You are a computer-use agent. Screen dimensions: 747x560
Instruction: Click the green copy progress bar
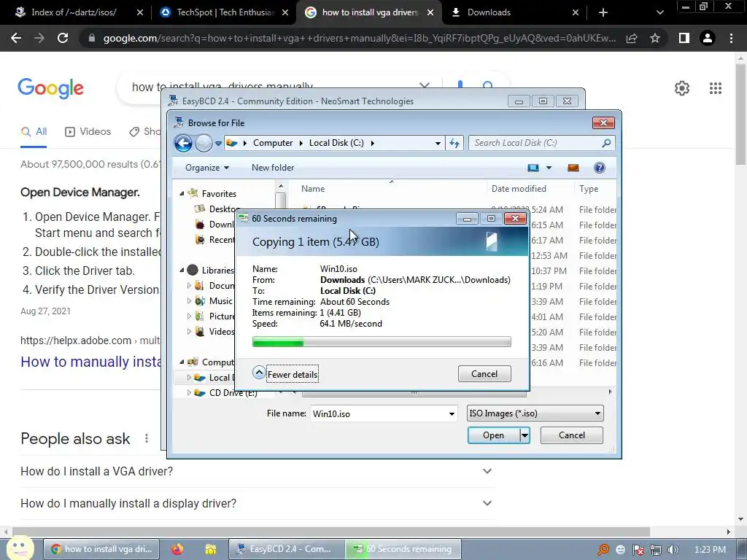point(382,342)
